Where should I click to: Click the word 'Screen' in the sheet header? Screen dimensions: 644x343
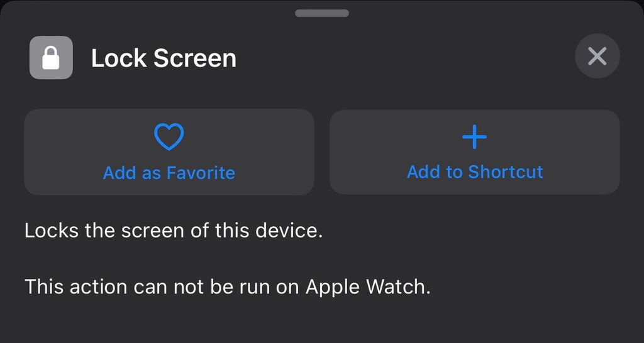click(x=195, y=58)
